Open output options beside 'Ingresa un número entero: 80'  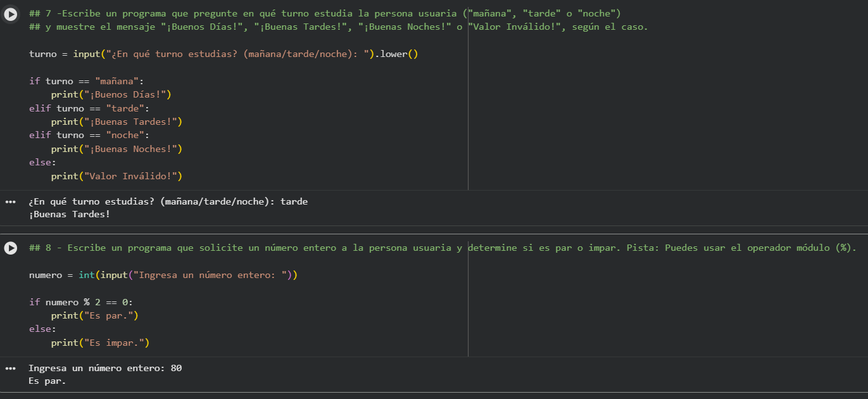[10, 368]
